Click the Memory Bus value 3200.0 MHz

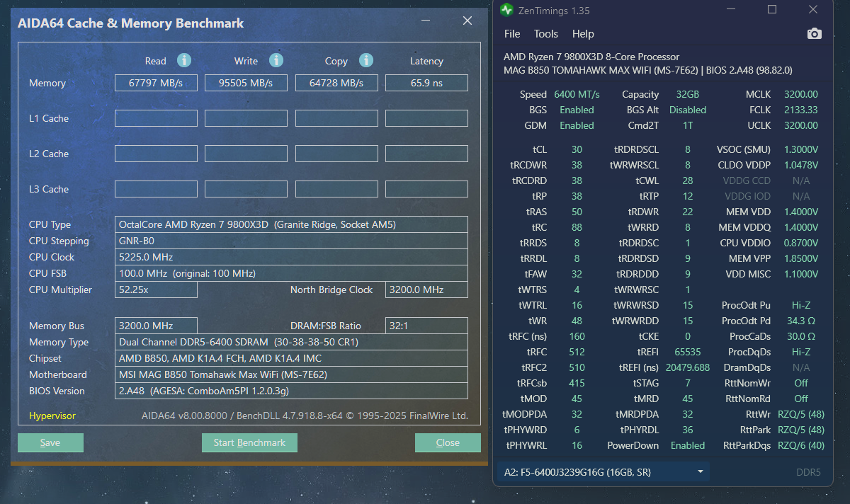[x=156, y=326]
